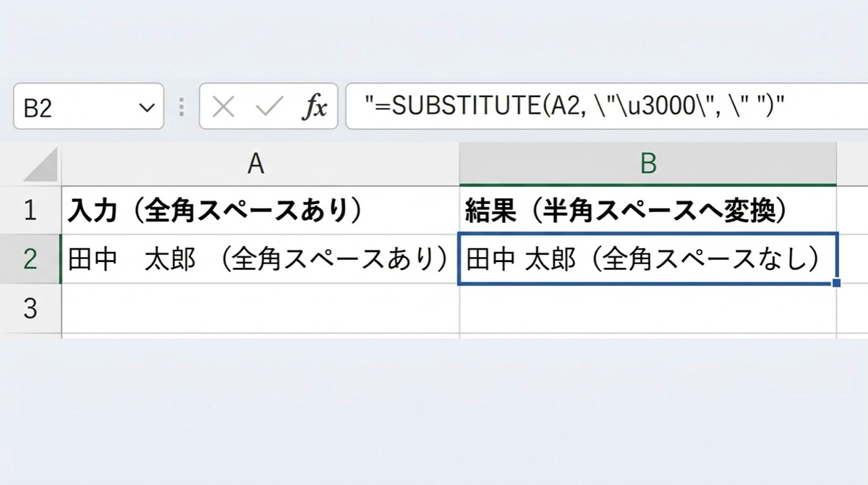The height and width of the screenshot is (485, 868).
Task: Select column A header
Action: (x=257, y=164)
